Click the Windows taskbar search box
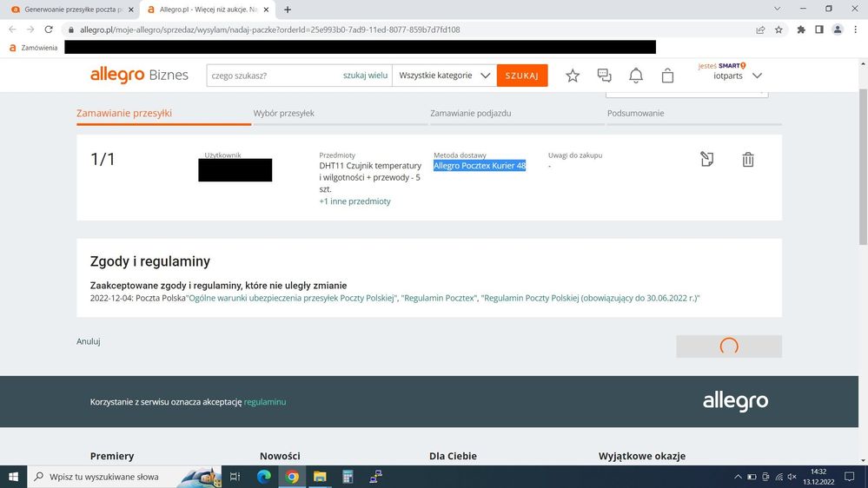The width and height of the screenshot is (868, 488). coord(124,477)
